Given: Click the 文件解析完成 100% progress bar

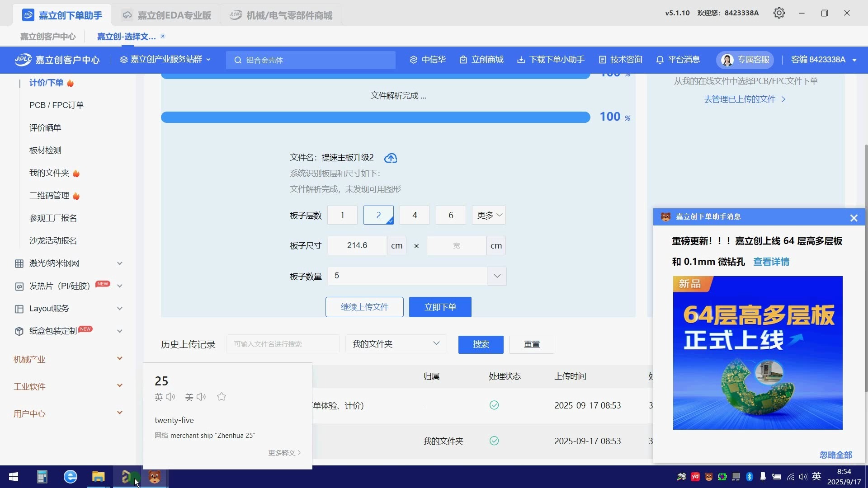Looking at the screenshot, I should point(376,117).
